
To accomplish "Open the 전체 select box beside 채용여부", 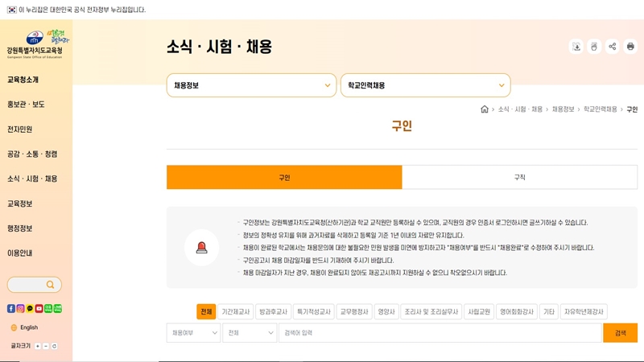I will click(x=250, y=333).
